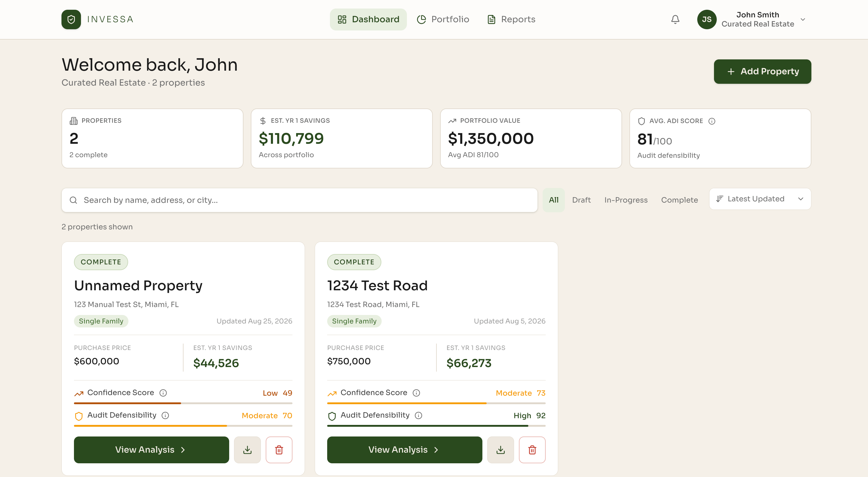The height and width of the screenshot is (477, 868).
Task: Click the Updated Aug 25, 2026 text
Action: click(x=254, y=321)
